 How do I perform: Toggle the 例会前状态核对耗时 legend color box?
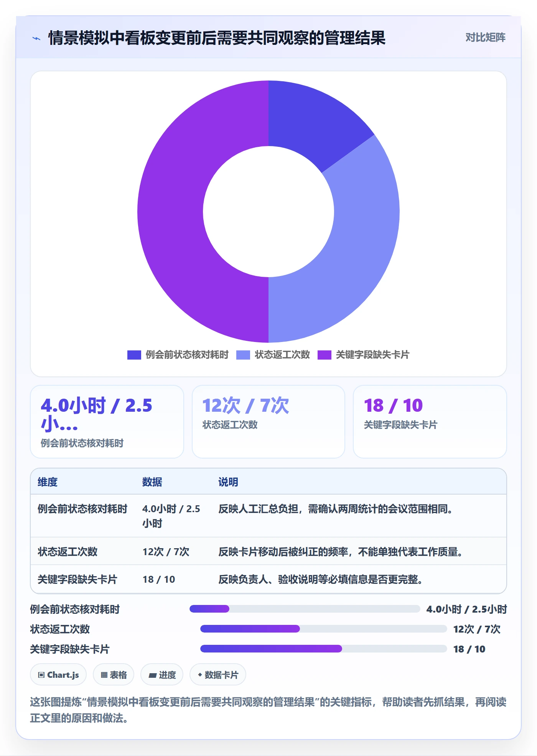tap(134, 355)
